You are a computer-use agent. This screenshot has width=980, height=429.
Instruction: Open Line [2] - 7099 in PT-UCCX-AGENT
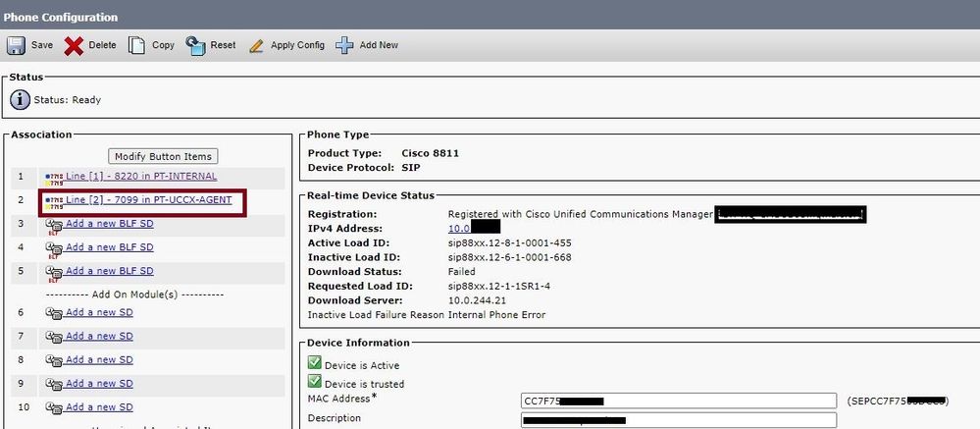148,200
